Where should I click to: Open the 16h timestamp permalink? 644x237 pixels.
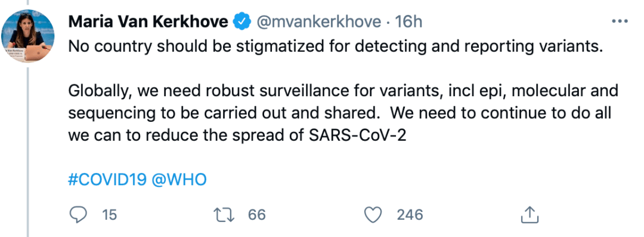tap(408, 22)
